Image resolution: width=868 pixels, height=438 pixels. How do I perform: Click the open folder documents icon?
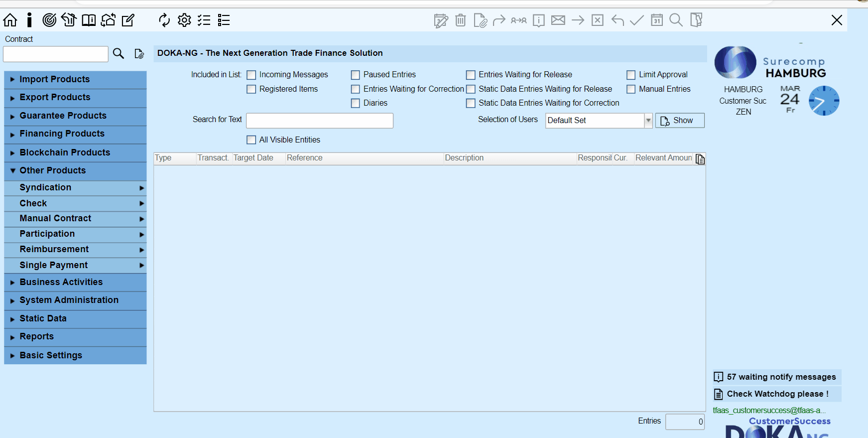[x=696, y=20]
